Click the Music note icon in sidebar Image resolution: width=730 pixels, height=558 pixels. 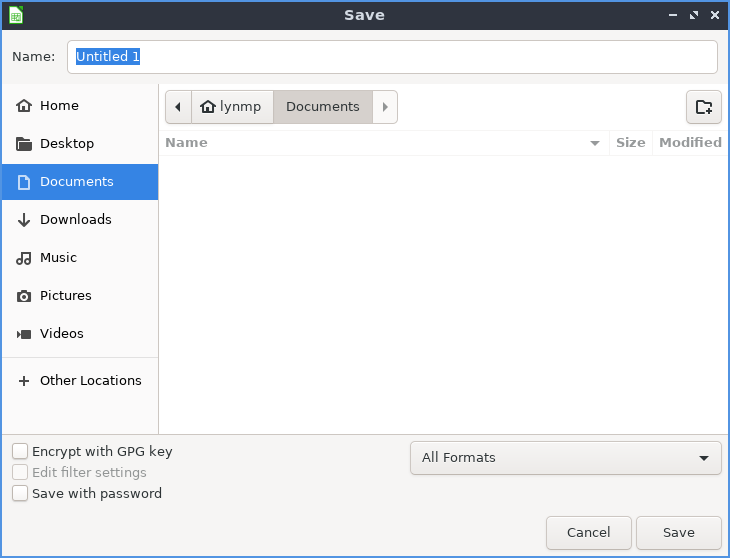(24, 258)
